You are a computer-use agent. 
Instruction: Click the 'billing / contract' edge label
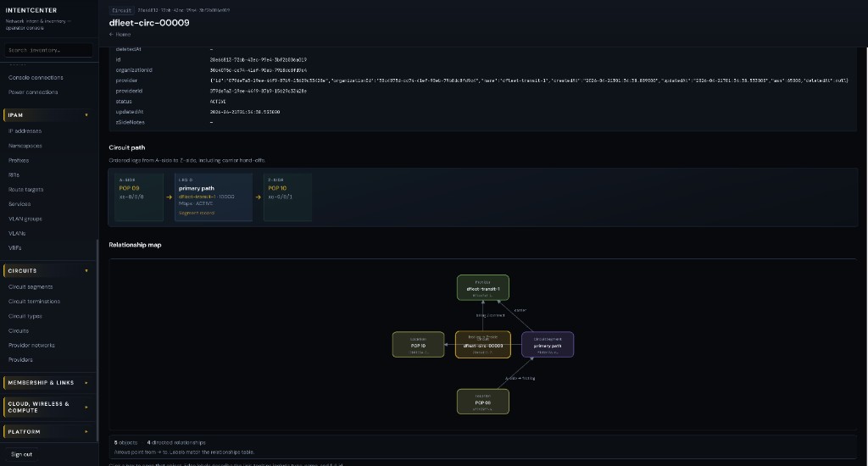(x=490, y=315)
